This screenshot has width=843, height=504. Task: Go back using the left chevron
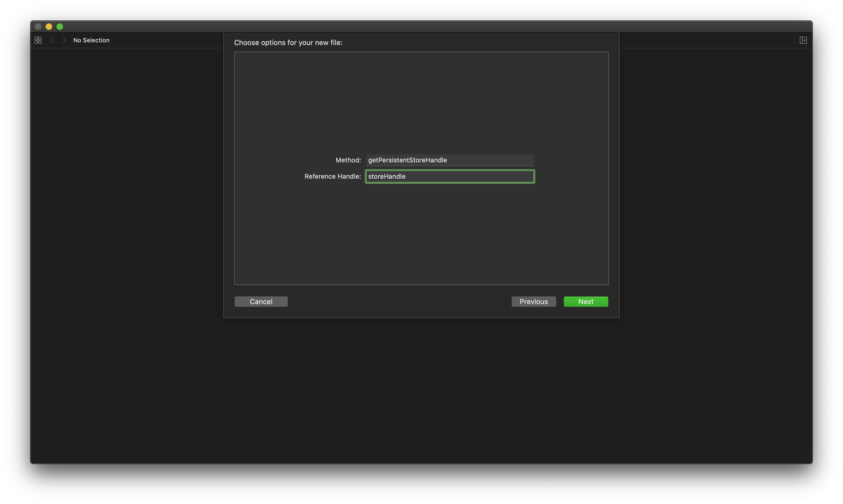(52, 40)
